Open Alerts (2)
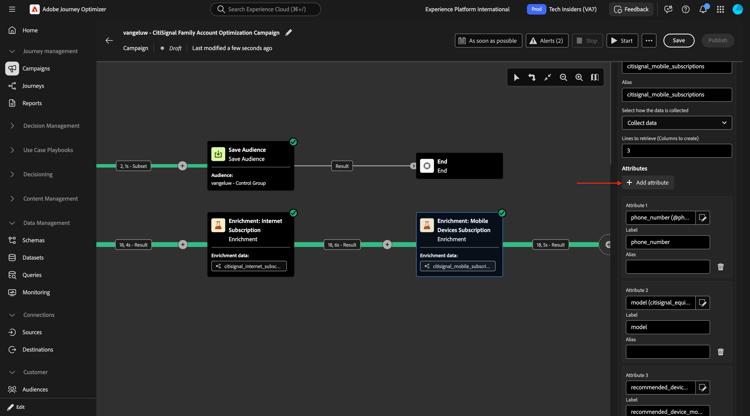Screen dimensions: 750x416 547,41
